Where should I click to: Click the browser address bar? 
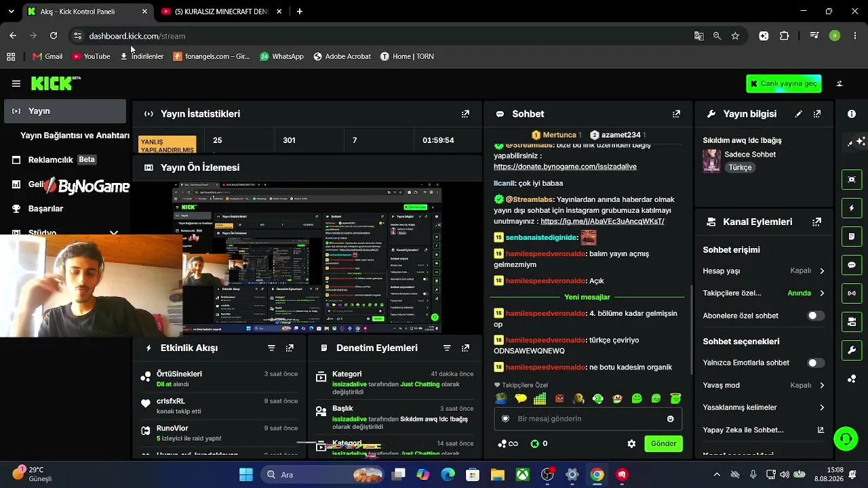[387, 36]
